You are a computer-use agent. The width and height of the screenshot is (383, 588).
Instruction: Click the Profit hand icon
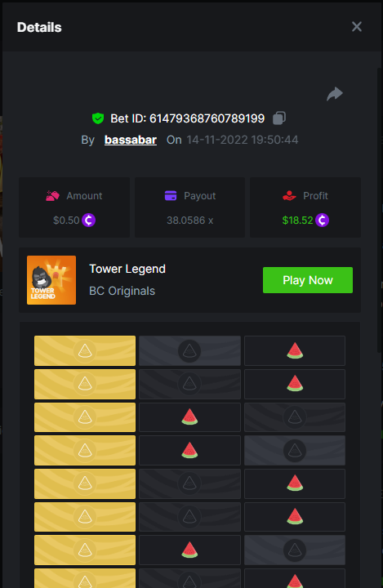[289, 195]
